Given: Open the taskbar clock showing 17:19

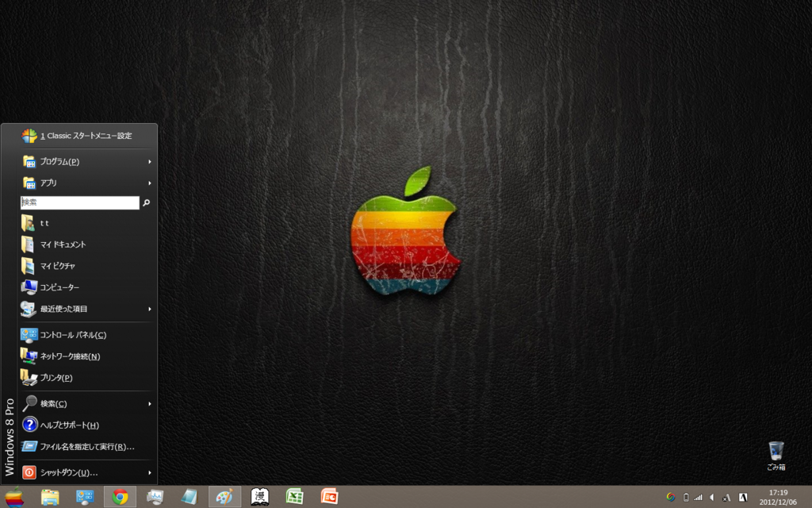Looking at the screenshot, I should pos(778,497).
